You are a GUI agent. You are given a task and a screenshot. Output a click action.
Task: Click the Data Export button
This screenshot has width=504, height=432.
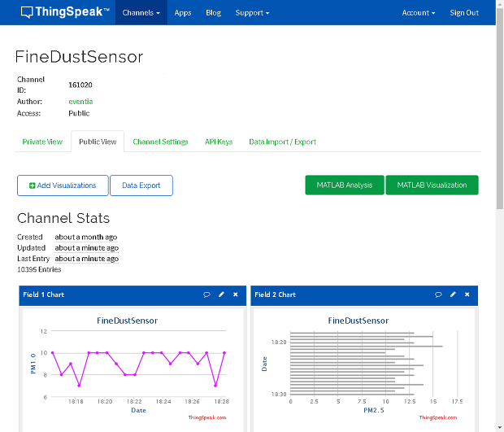click(x=141, y=185)
